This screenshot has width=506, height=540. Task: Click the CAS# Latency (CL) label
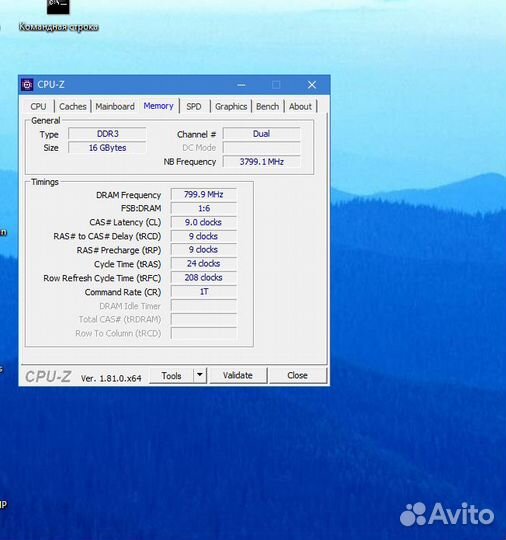(125, 222)
